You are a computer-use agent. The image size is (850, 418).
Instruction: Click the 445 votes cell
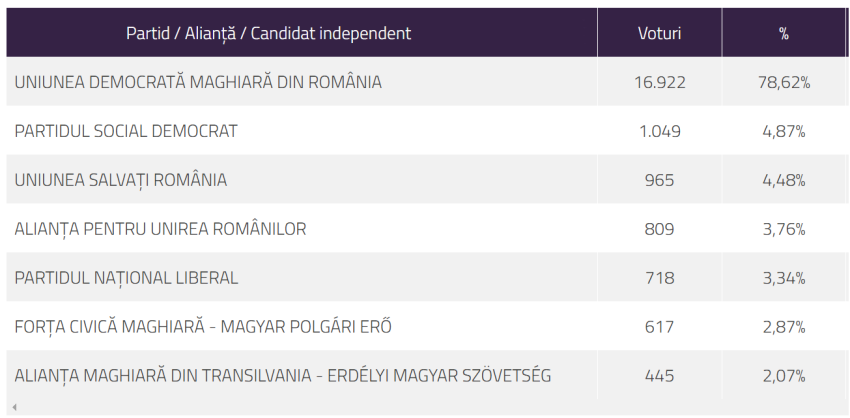(659, 376)
